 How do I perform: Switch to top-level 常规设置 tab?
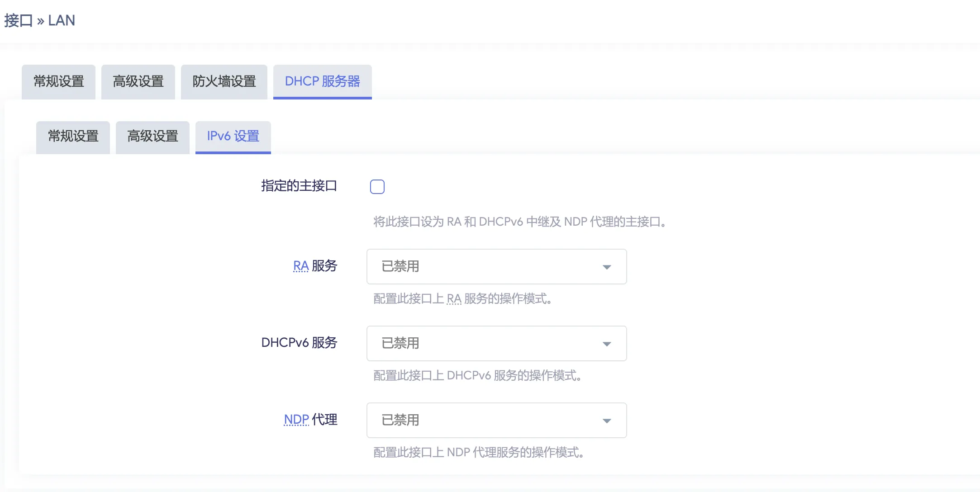tap(58, 81)
